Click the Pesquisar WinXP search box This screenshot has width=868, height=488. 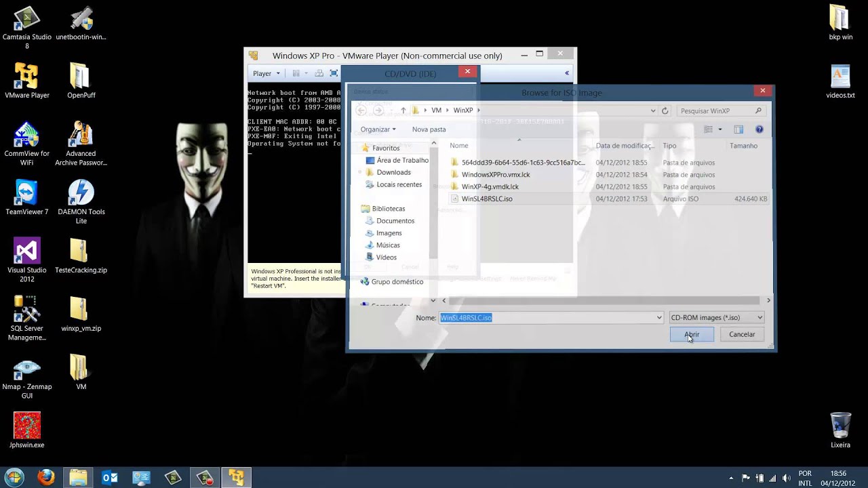(721, 110)
